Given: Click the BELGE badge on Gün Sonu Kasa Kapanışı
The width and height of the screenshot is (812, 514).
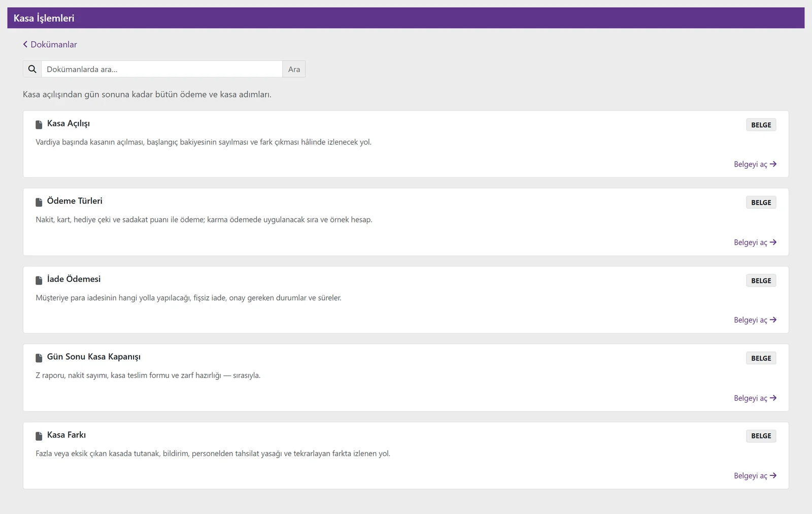Looking at the screenshot, I should pyautogui.click(x=761, y=359).
